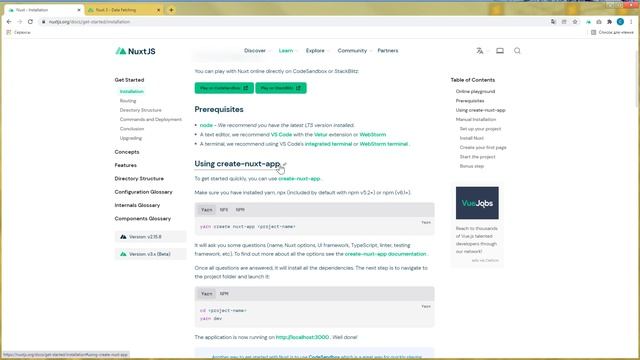Screen dimensions: 640x360
Task: Select the NPX tab in code block
Action: [224, 210]
